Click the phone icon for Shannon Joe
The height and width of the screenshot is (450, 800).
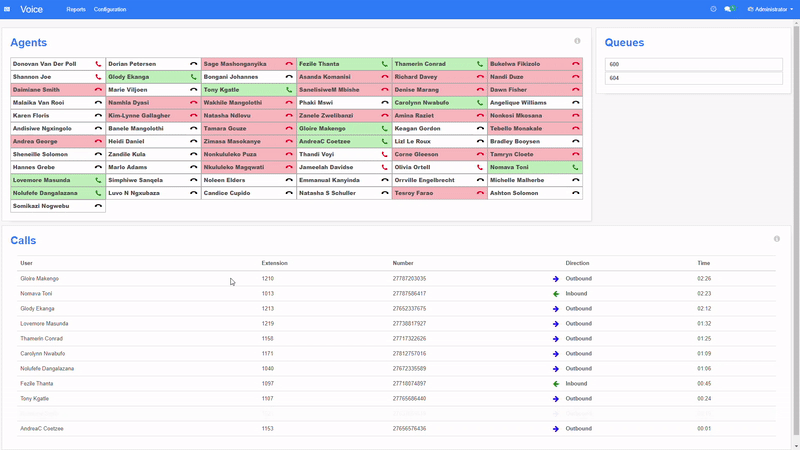coord(98,77)
